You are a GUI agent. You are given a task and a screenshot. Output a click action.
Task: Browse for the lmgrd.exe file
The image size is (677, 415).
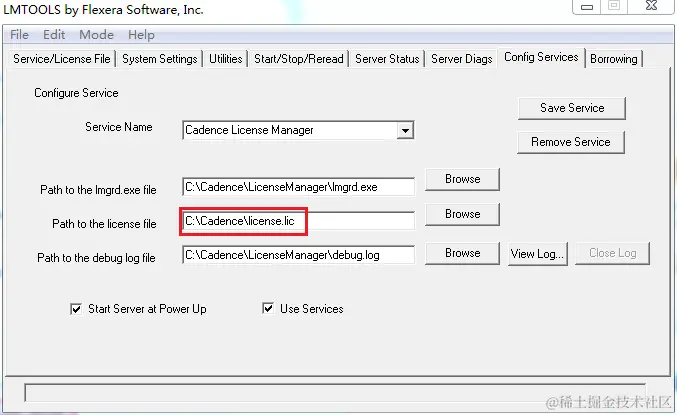pos(462,179)
